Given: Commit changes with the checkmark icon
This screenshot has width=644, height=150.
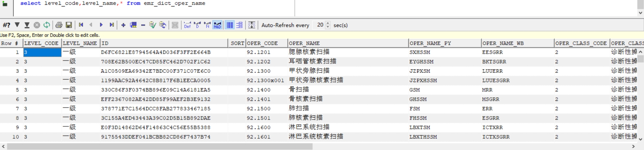Looking at the screenshot, I should [153, 25].
